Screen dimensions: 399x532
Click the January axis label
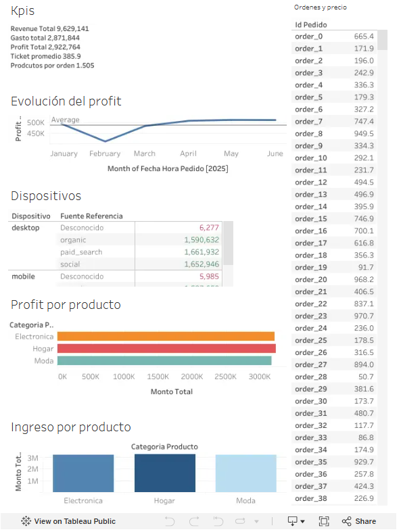click(64, 153)
